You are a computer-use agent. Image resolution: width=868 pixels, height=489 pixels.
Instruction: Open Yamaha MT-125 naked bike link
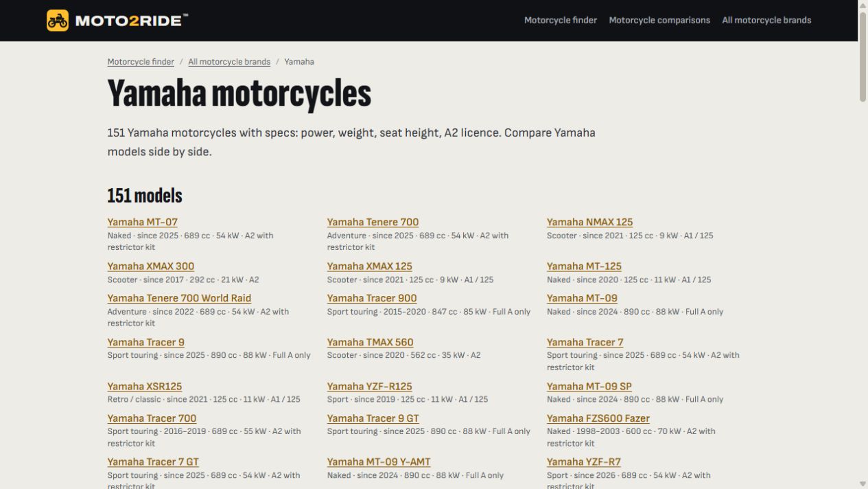coord(584,266)
